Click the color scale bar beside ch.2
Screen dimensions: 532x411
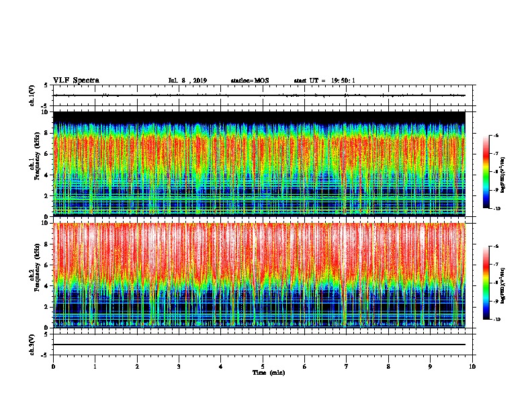486,283
